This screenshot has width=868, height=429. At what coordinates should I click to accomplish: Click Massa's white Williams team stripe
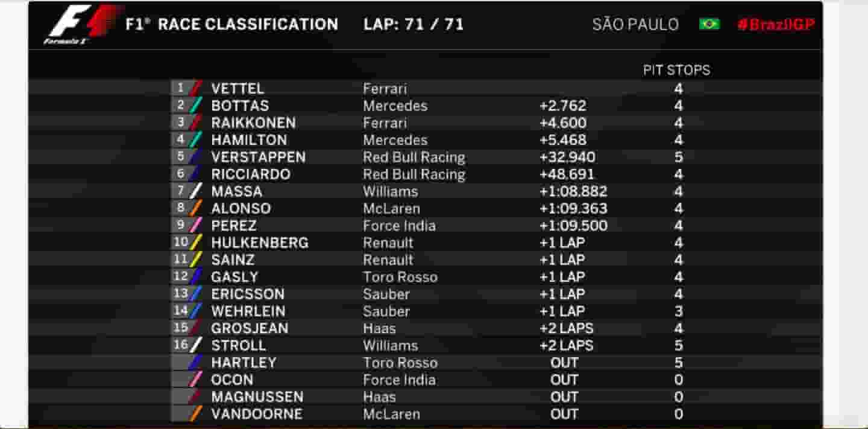(196, 191)
